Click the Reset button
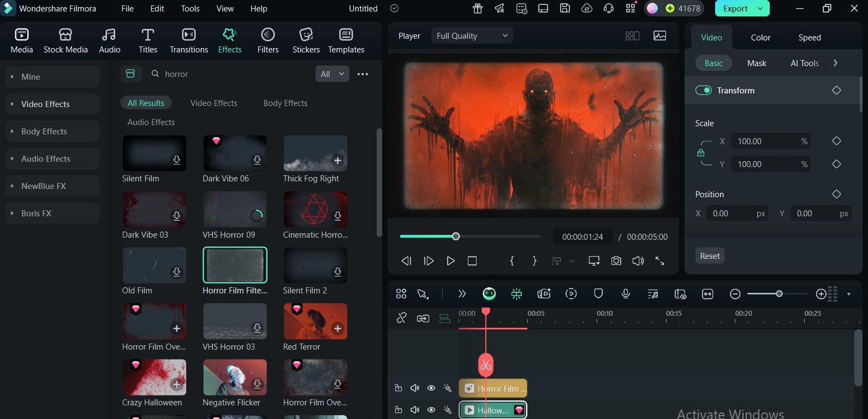The height and width of the screenshot is (419, 868). coord(710,256)
